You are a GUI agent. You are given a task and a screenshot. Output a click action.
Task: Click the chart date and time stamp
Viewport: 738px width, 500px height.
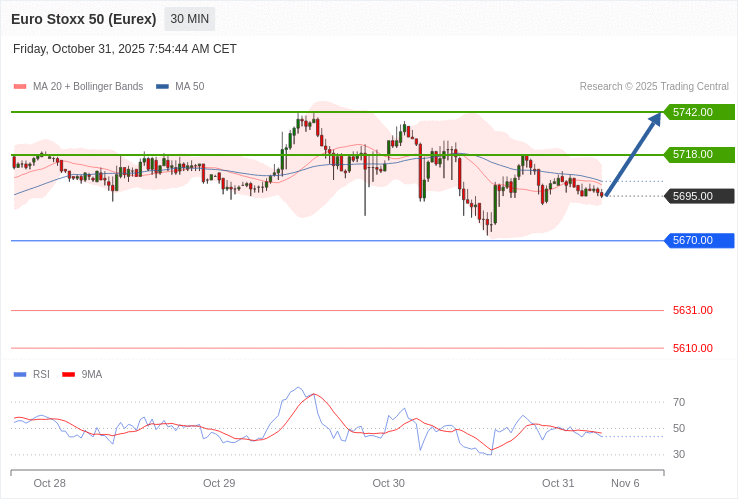point(125,49)
